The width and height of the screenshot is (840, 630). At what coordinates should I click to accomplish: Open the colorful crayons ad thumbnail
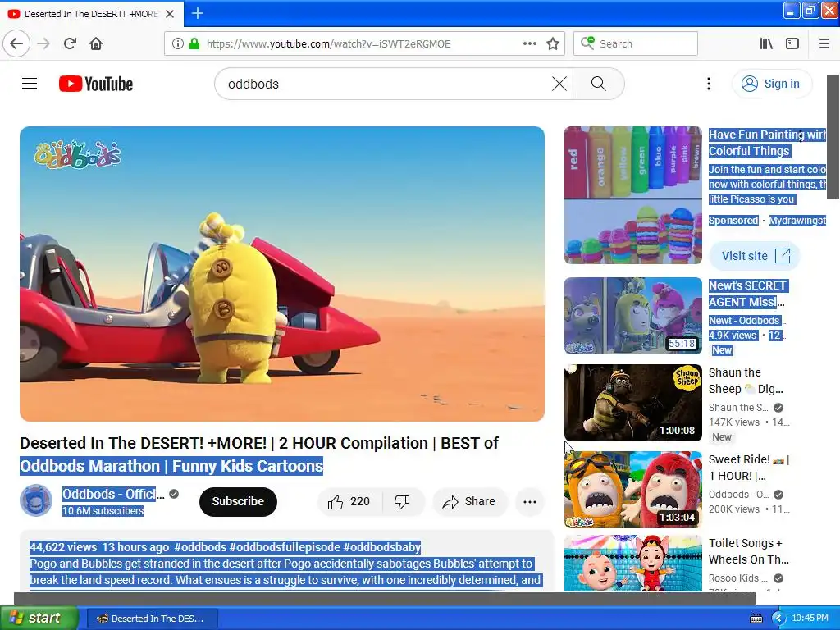click(x=632, y=195)
